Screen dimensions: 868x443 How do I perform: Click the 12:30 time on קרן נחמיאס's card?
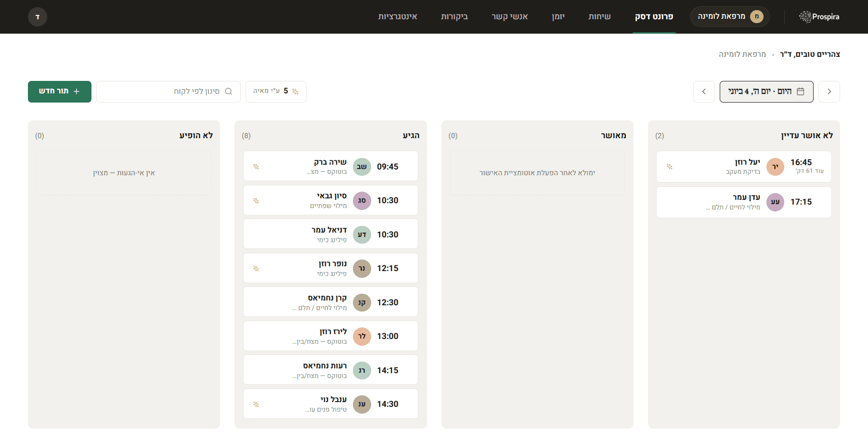coord(388,302)
